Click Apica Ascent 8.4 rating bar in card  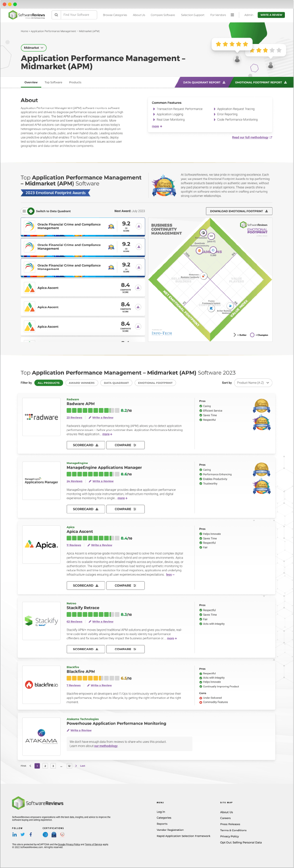(x=93, y=538)
